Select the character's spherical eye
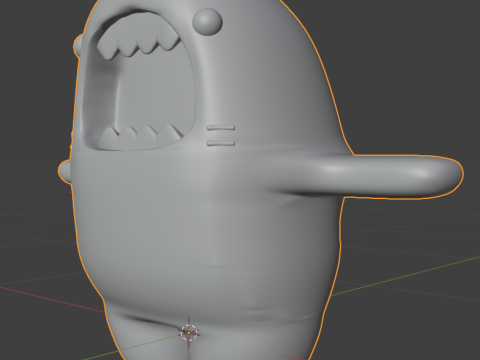The image size is (480, 360). click(207, 22)
